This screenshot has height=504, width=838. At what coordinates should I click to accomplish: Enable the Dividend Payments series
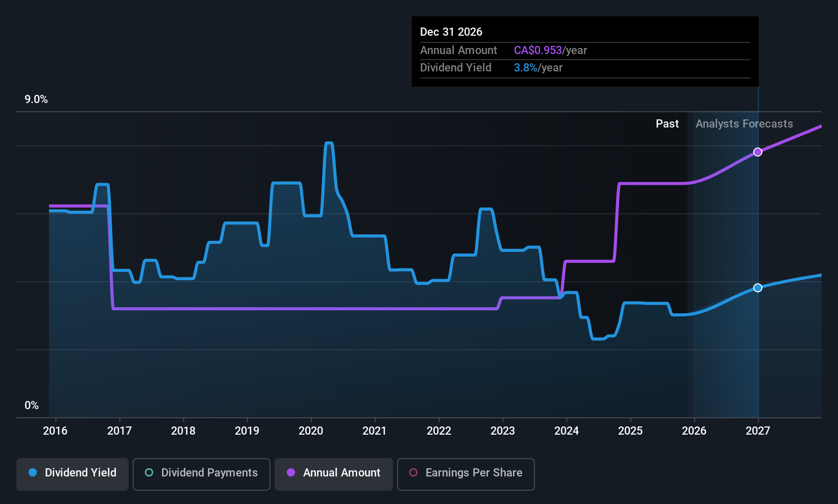click(201, 473)
